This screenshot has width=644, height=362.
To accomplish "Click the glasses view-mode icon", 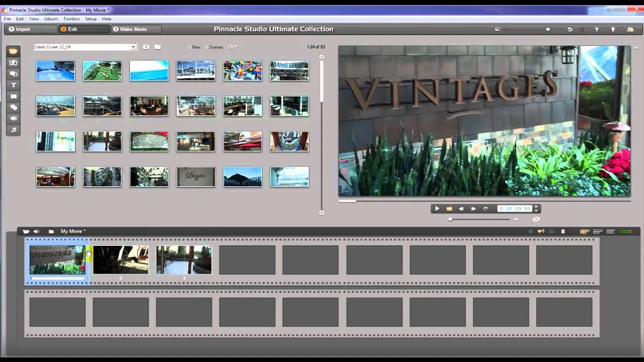I will pos(232,47).
